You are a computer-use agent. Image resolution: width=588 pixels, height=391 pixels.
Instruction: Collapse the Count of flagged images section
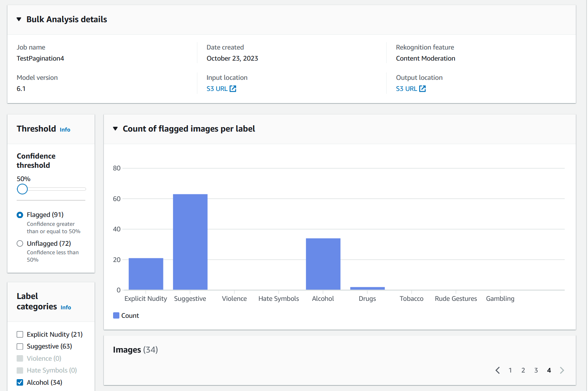pos(115,129)
